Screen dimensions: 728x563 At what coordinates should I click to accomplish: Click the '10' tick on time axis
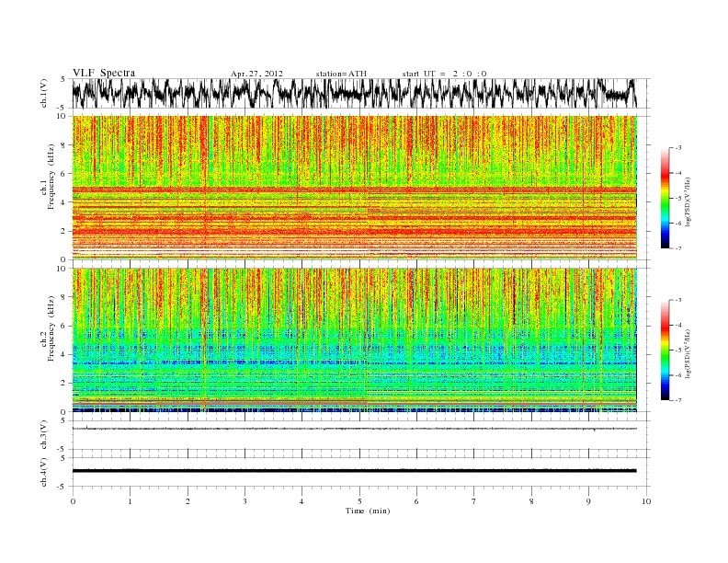point(646,501)
